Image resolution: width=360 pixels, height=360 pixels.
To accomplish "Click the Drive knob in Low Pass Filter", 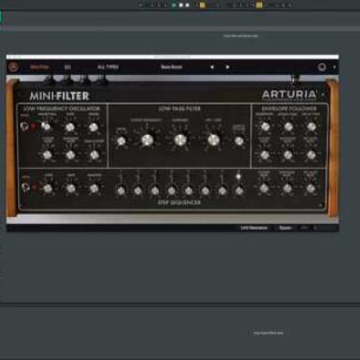I will [121, 141].
